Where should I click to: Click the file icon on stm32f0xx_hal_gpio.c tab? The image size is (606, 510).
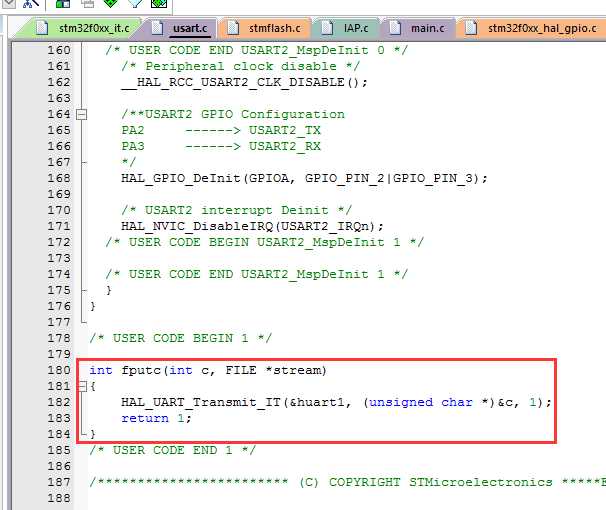point(471,28)
